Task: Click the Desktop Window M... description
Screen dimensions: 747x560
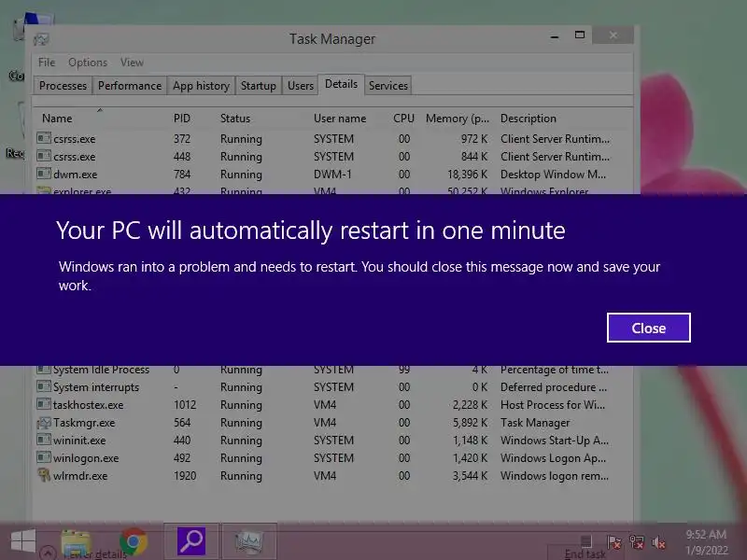Action: tap(553, 175)
